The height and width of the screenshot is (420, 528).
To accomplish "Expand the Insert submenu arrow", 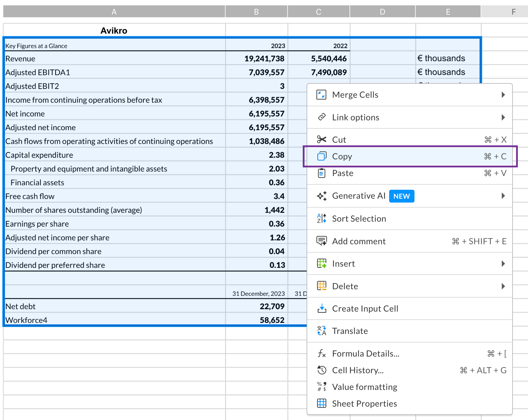I will click(503, 264).
